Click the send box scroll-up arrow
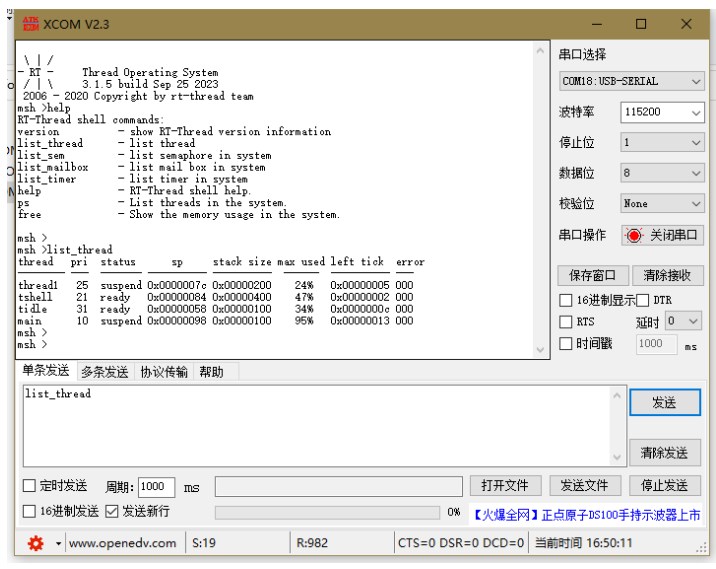Screen dimensions: 716x569 (x=616, y=395)
